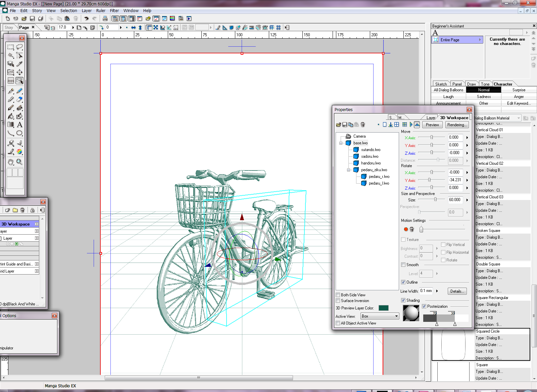The image size is (537, 392).
Task: Collapse the pedaru_ziku.lwo tree node
Action: coord(348,170)
